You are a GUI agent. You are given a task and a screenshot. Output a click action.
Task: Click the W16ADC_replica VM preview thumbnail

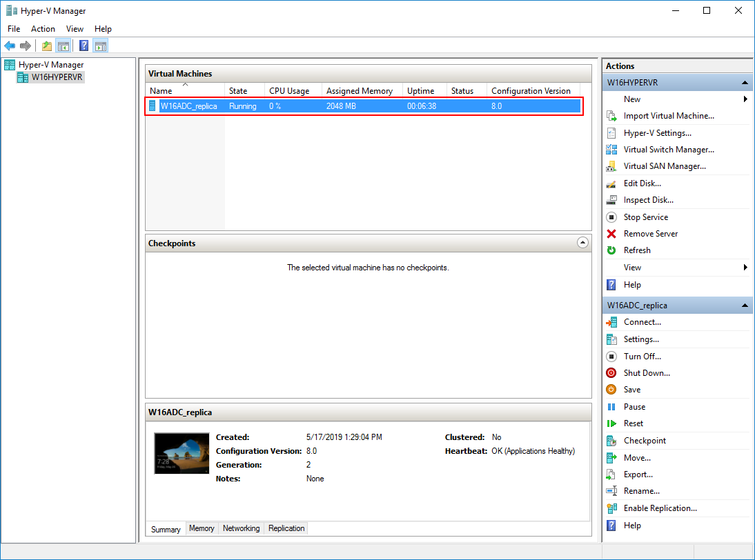[182, 454]
